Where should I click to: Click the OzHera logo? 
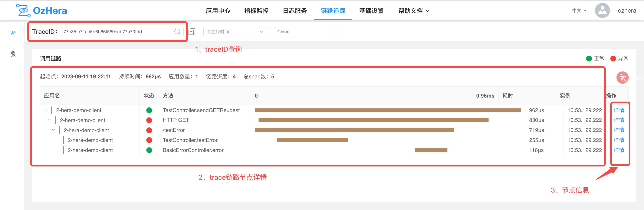pyautogui.click(x=42, y=10)
